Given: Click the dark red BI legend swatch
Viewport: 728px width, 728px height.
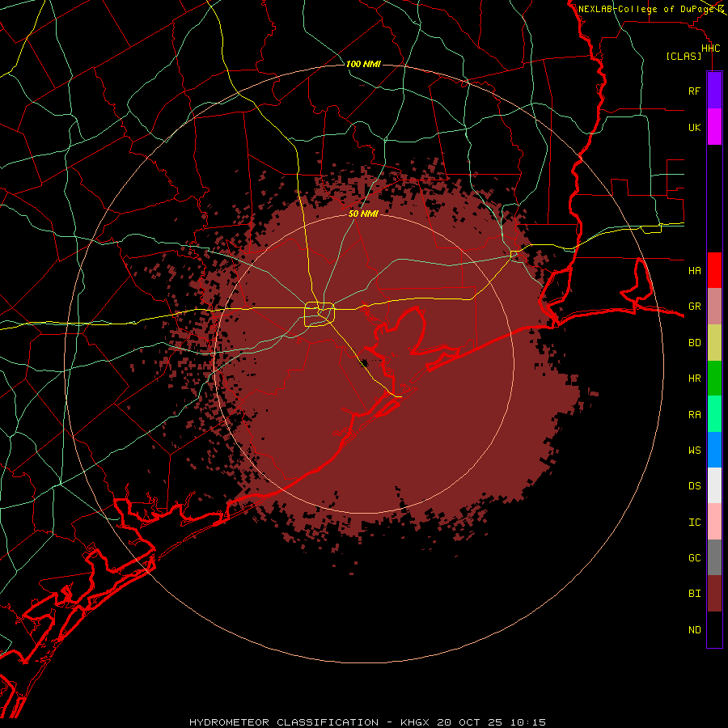Looking at the screenshot, I should (714, 594).
